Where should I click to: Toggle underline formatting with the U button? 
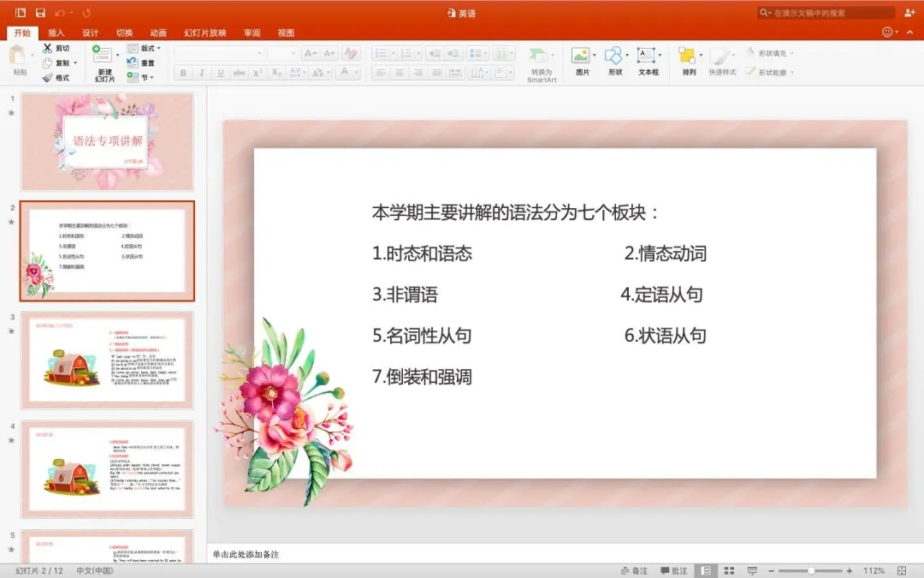[x=221, y=73]
